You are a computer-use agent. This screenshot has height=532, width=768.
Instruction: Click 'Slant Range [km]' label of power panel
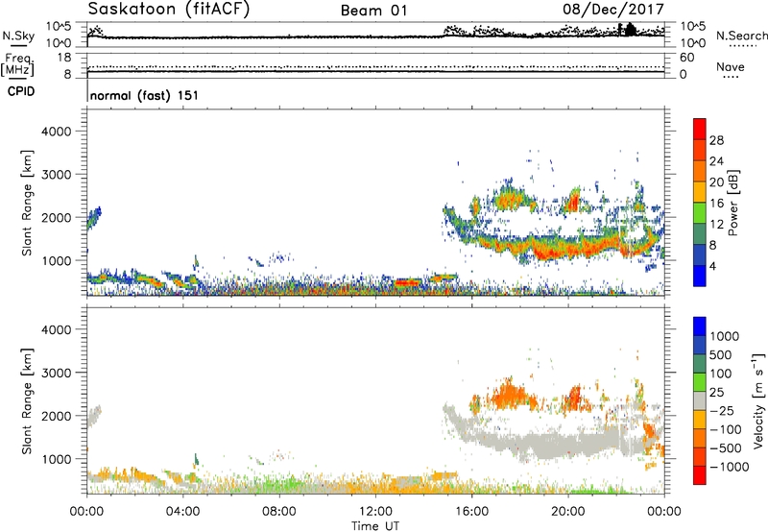coord(27,203)
